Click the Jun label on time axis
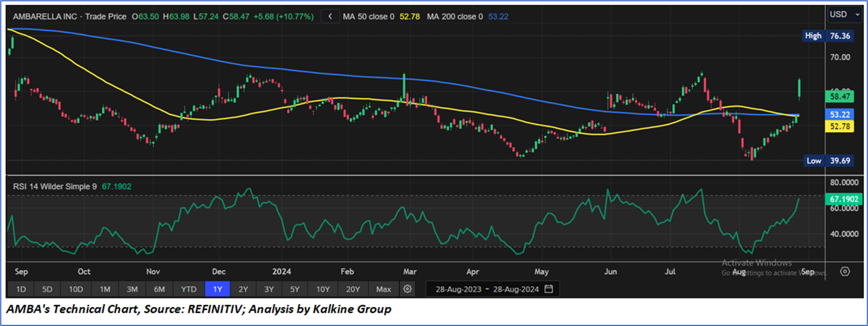This screenshot has height=326, width=868. click(x=609, y=272)
